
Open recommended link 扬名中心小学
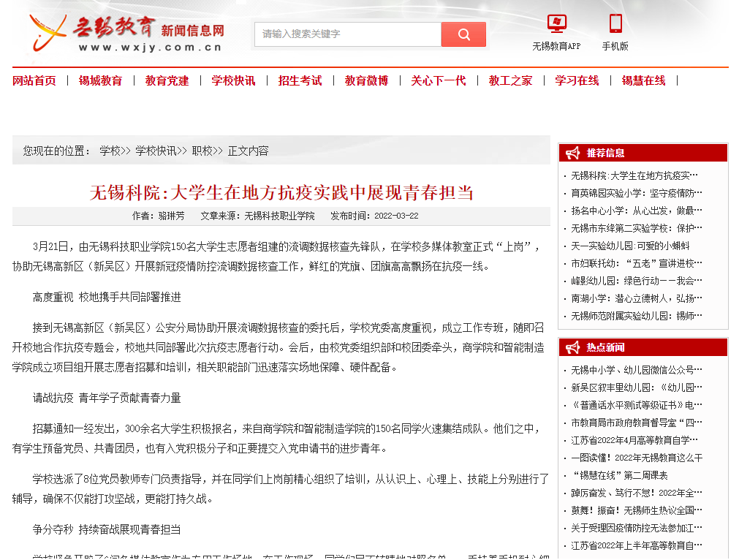(x=636, y=211)
